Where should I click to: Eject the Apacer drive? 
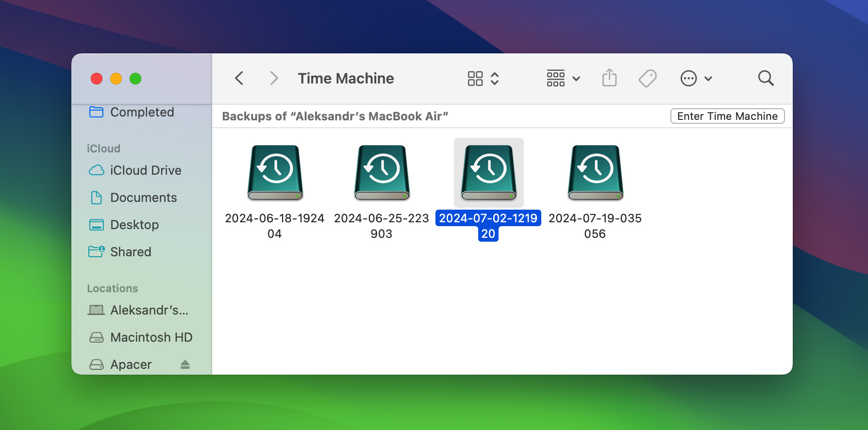click(185, 364)
